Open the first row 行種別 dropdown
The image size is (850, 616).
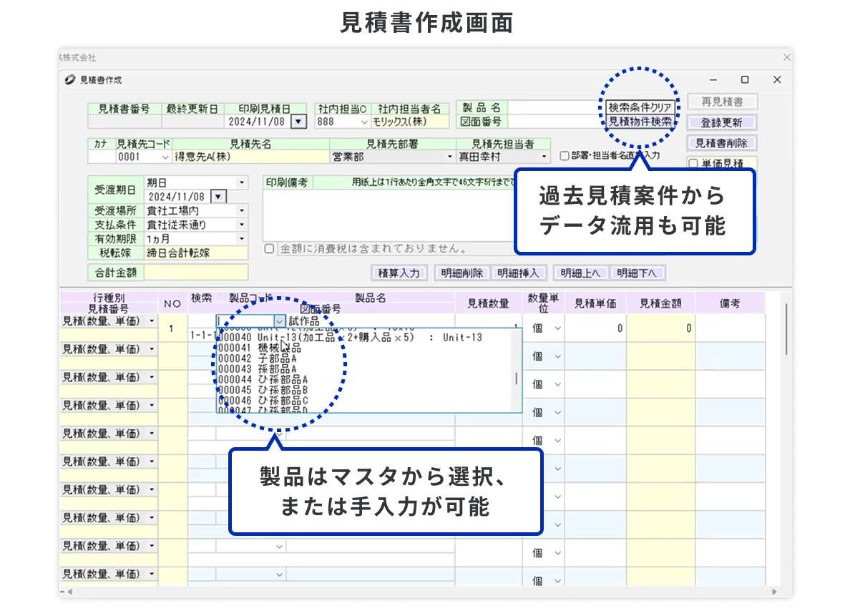pos(152,321)
